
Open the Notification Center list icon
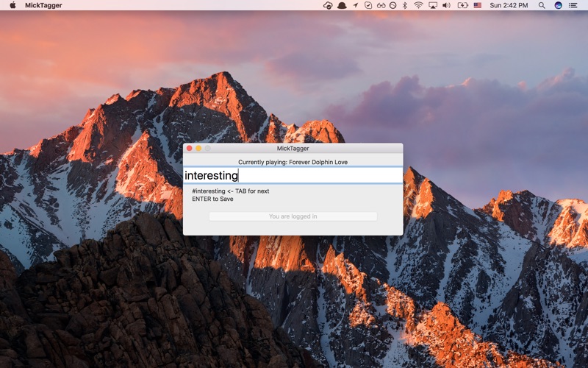(573, 5)
